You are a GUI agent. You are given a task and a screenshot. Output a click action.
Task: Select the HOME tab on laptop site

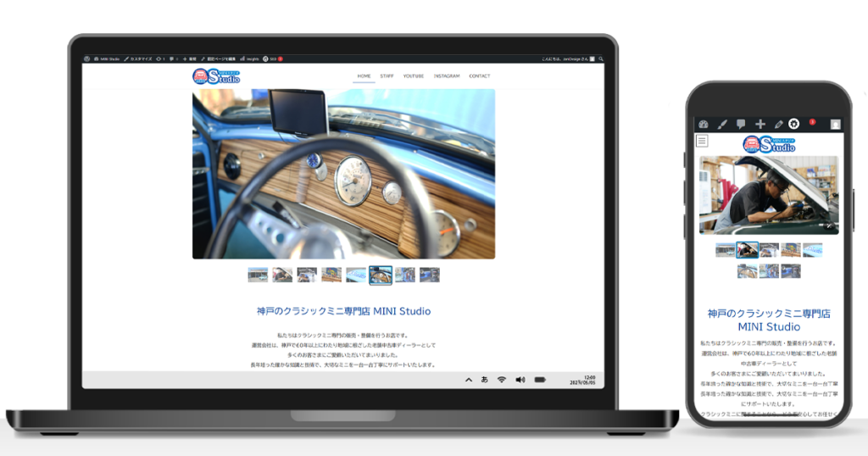[x=364, y=75]
